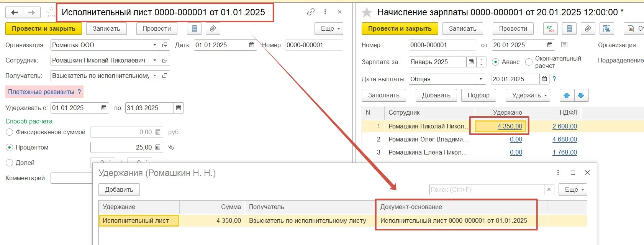Click Провести и закрыть in Исполнительный лист
644x245 pixels.
[44, 29]
